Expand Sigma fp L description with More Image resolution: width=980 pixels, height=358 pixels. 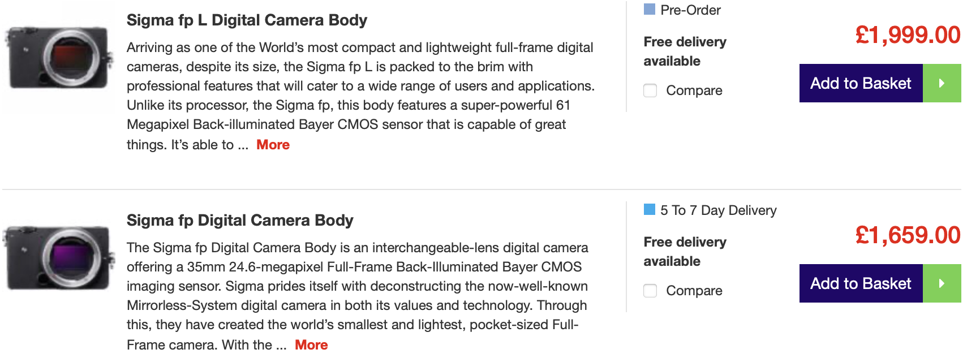tap(273, 145)
